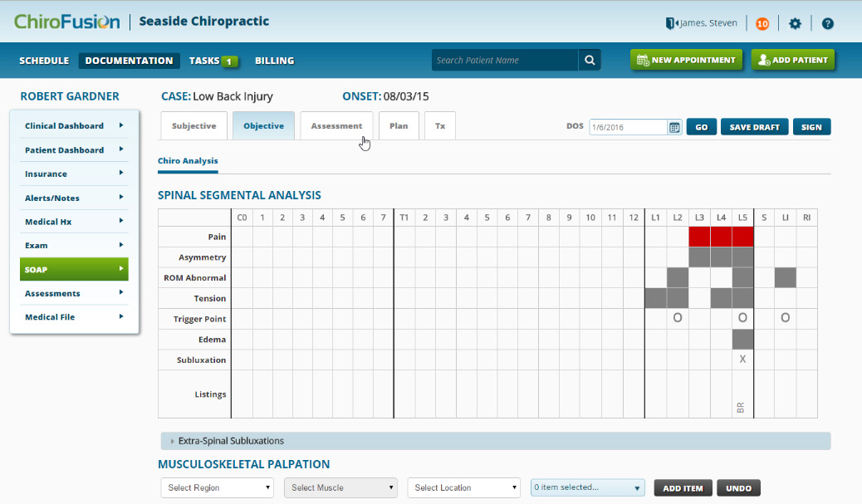The image size is (862, 504).
Task: Click the Add Patient person icon
Action: pos(765,60)
